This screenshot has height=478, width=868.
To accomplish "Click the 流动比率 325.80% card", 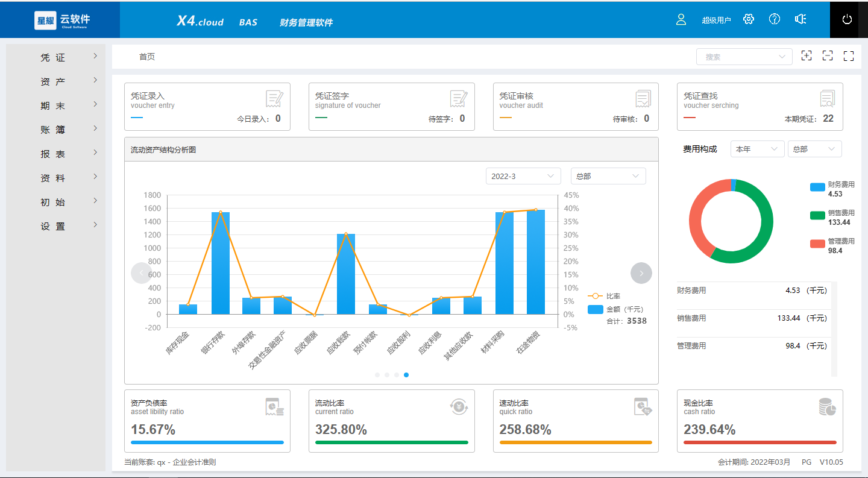I will 392,421.
